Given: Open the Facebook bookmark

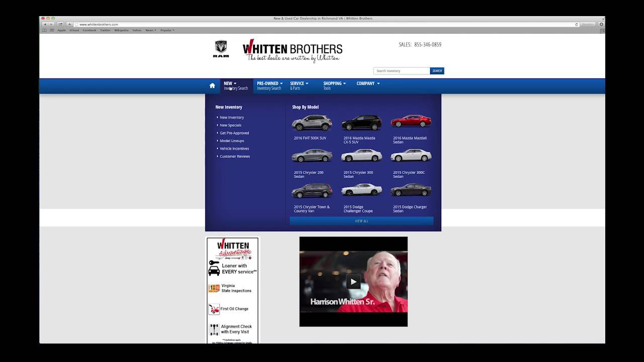Looking at the screenshot, I should pos(89,30).
